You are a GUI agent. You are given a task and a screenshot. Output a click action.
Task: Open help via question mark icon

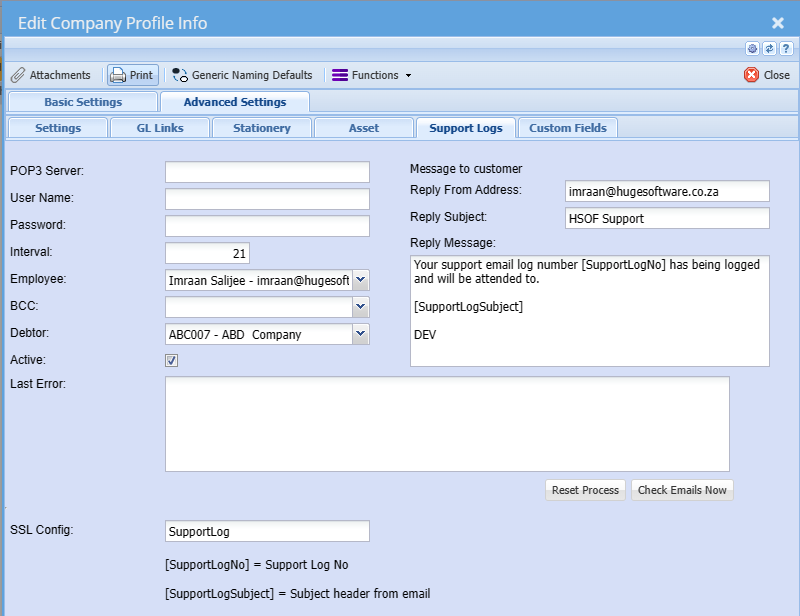(785, 48)
